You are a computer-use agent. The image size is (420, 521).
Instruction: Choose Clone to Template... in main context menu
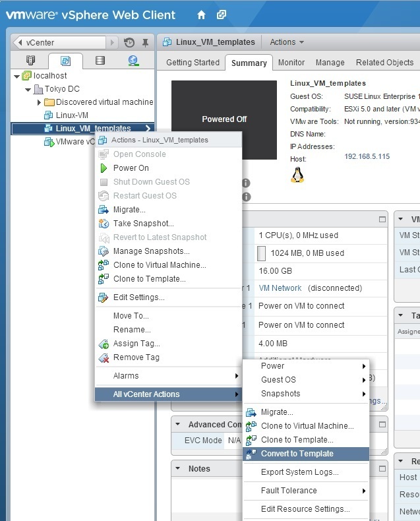coord(169,279)
